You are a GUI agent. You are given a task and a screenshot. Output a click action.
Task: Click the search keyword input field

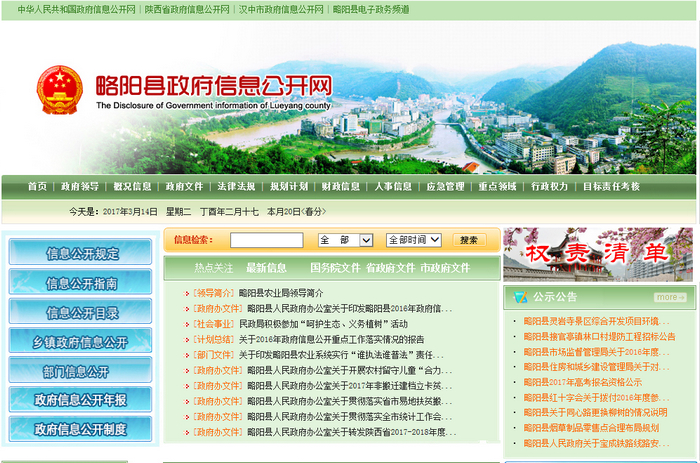tap(266, 240)
